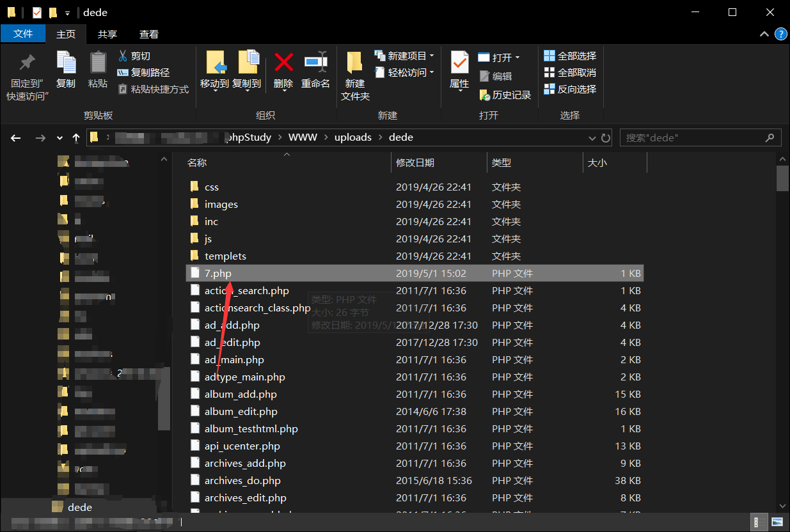This screenshot has width=790, height=532.
Task: Click Invert selection (反向选择)
Action: (x=570, y=89)
